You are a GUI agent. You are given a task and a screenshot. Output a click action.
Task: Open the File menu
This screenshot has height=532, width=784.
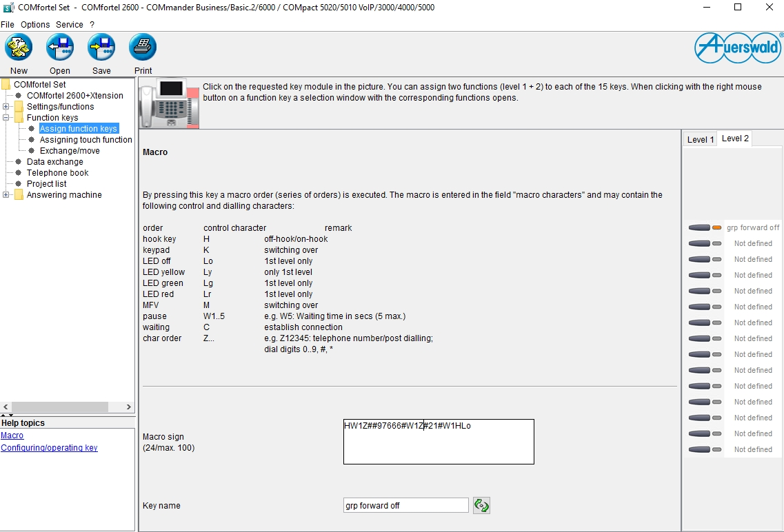point(8,25)
